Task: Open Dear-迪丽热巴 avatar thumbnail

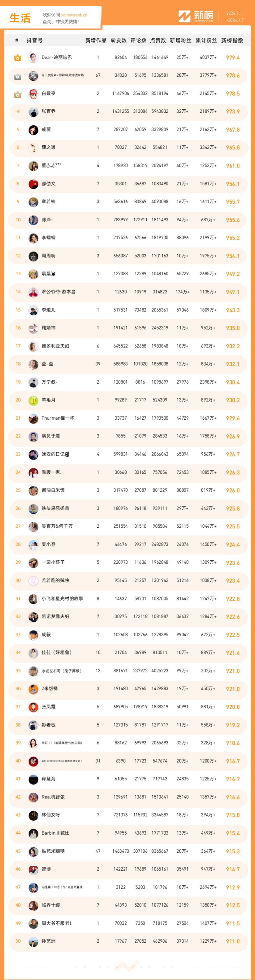Action: pos(34,58)
